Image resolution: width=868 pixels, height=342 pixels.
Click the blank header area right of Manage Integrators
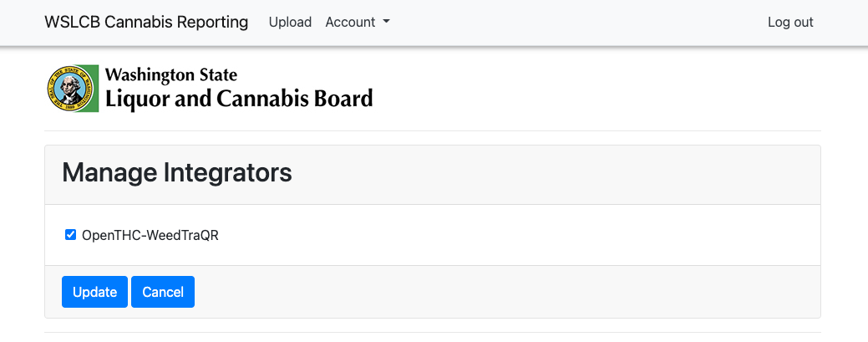click(x=551, y=173)
